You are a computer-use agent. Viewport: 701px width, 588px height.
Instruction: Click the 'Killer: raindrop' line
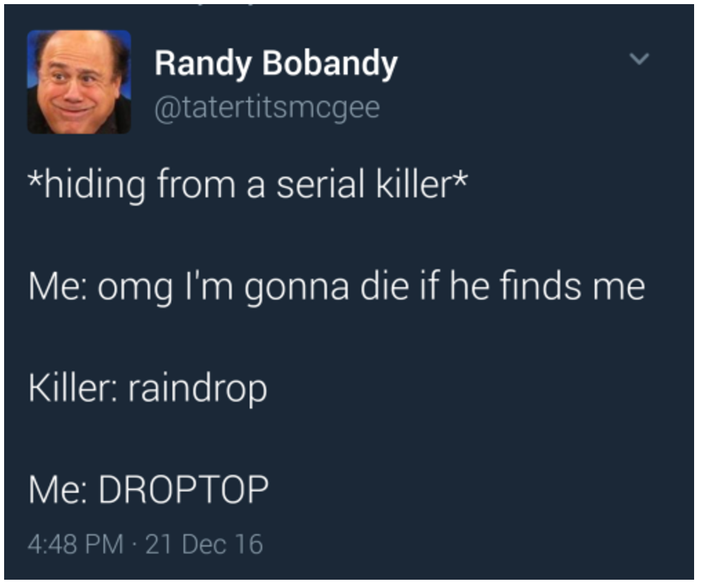pyautogui.click(x=148, y=388)
